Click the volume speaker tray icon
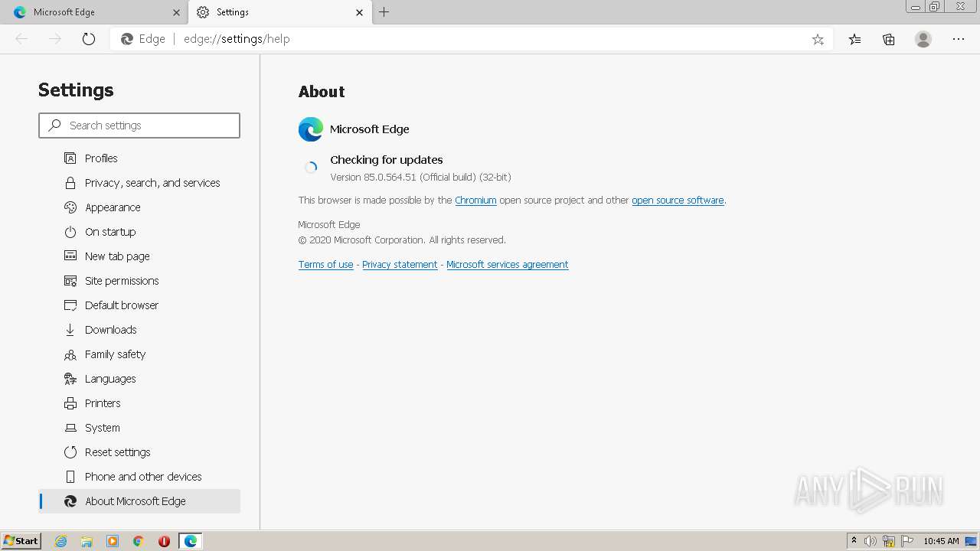980x551 pixels. pyautogui.click(x=871, y=541)
